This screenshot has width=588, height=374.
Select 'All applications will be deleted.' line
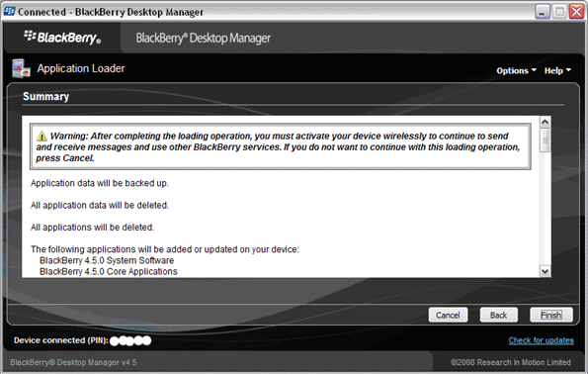point(92,228)
